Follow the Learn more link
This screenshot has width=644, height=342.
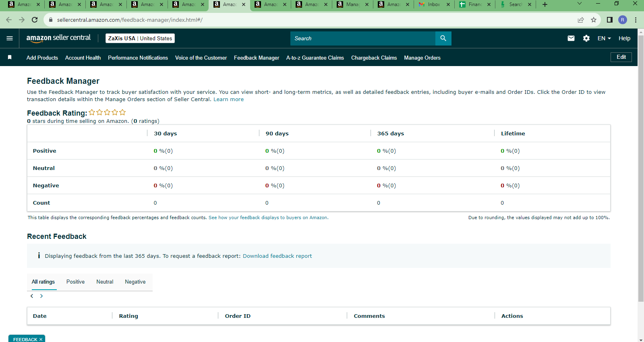tap(228, 99)
